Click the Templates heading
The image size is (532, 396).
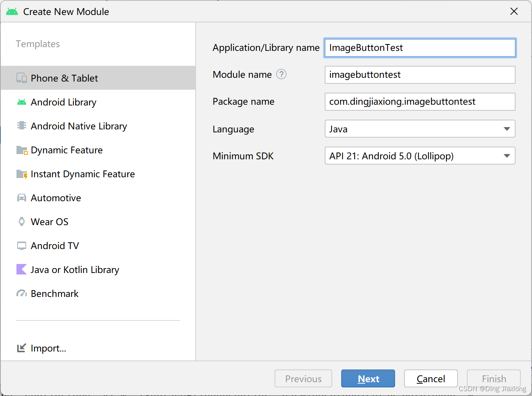click(38, 44)
